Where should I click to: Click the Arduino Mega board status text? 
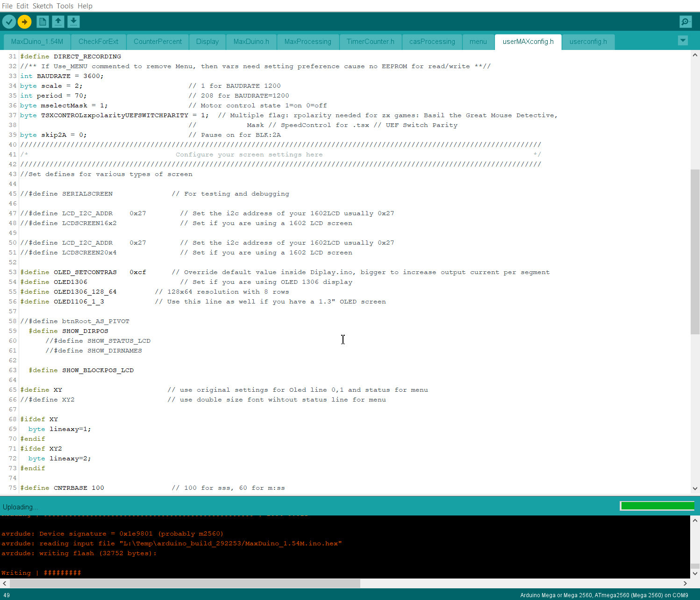point(604,595)
